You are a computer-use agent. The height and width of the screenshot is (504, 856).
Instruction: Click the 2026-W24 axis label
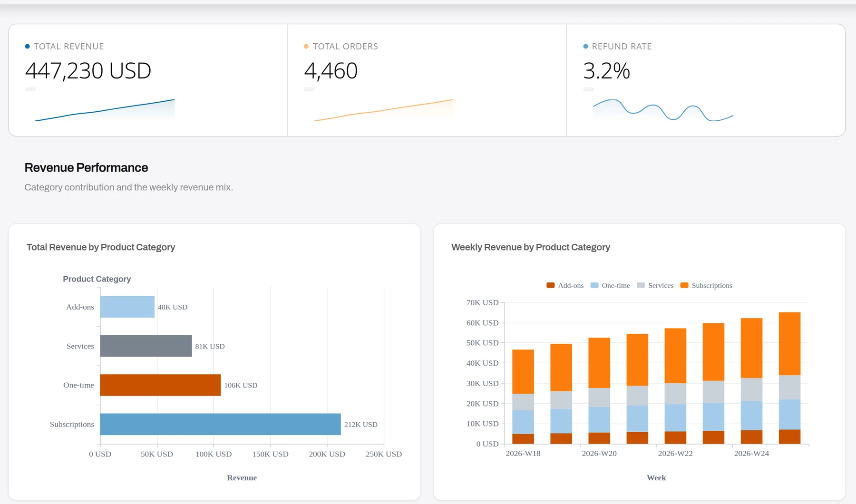(751, 454)
